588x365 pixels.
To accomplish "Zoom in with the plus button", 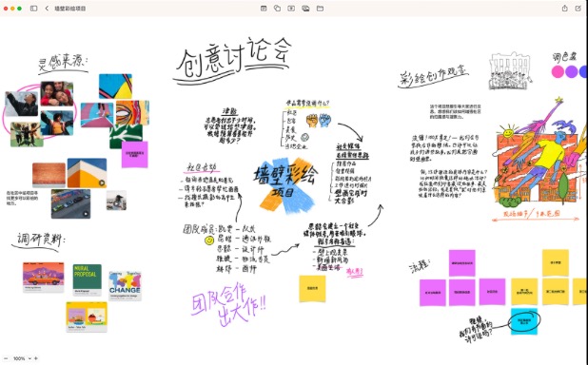I will pos(36,358).
